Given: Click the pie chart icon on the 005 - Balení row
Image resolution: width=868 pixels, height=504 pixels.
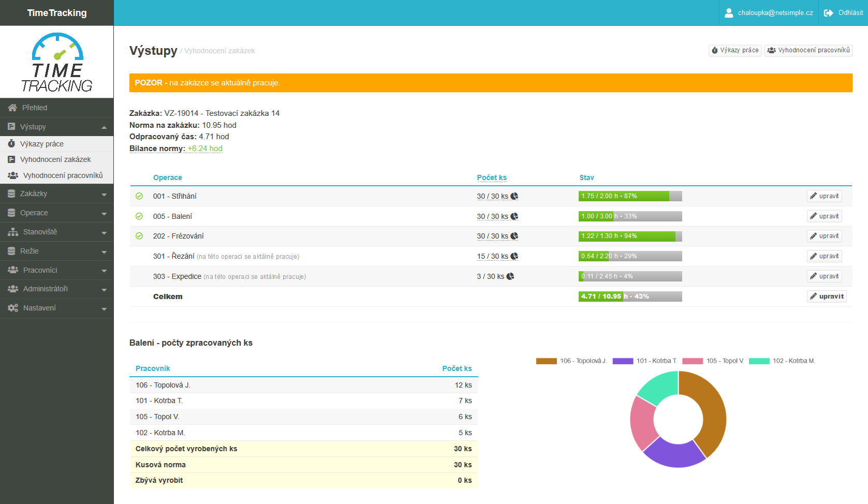Looking at the screenshot, I should coord(514,216).
